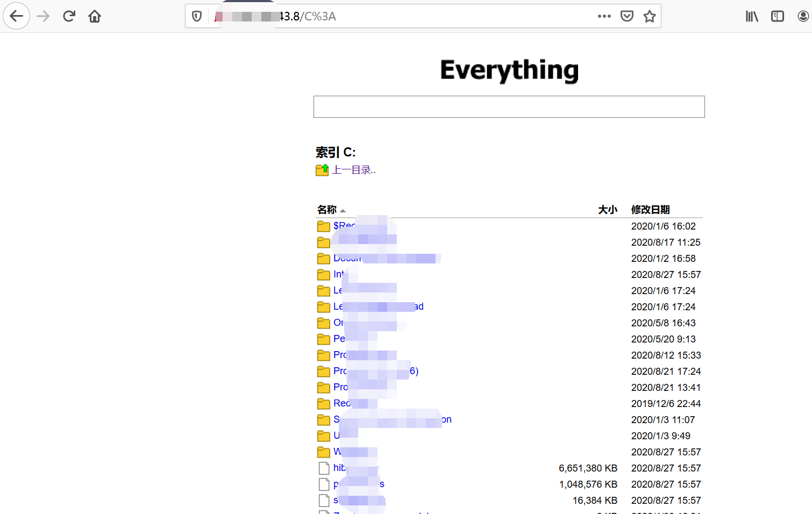Reload the current page

click(69, 16)
